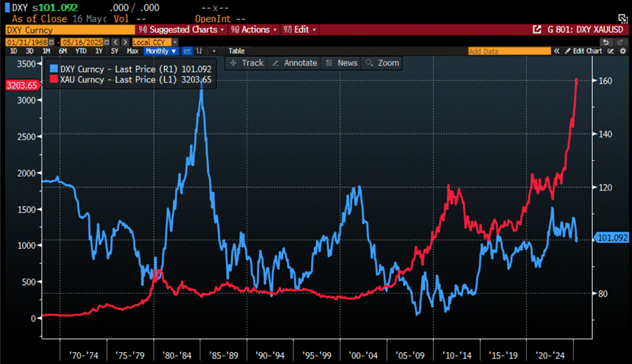Viewport: 632px width, 364px height.
Task: Select the Max range
Action: [132, 51]
